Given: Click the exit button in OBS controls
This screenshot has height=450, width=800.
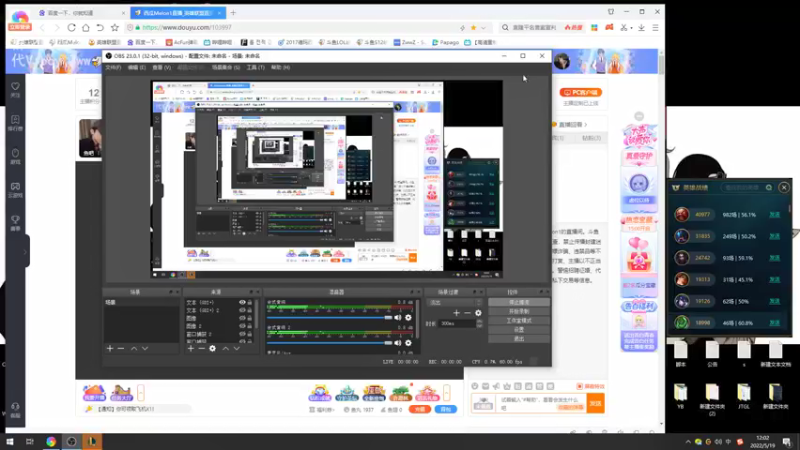Looking at the screenshot, I should point(519,339).
